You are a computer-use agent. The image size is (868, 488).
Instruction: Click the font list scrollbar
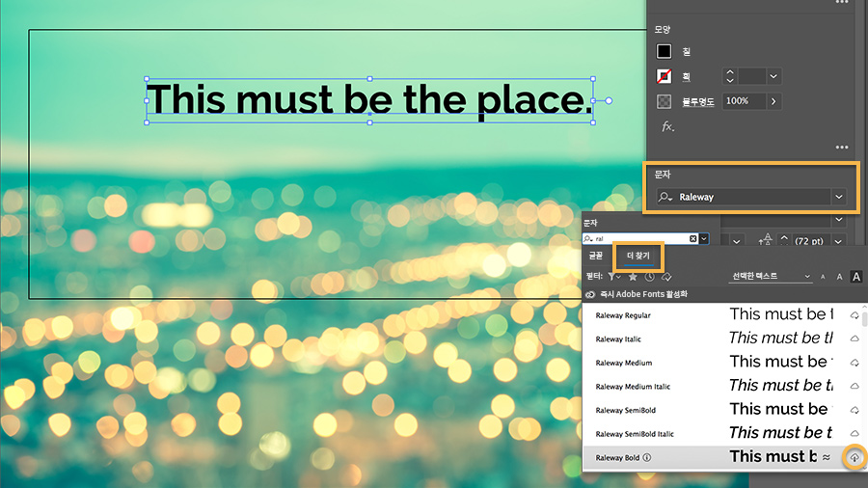click(864, 318)
